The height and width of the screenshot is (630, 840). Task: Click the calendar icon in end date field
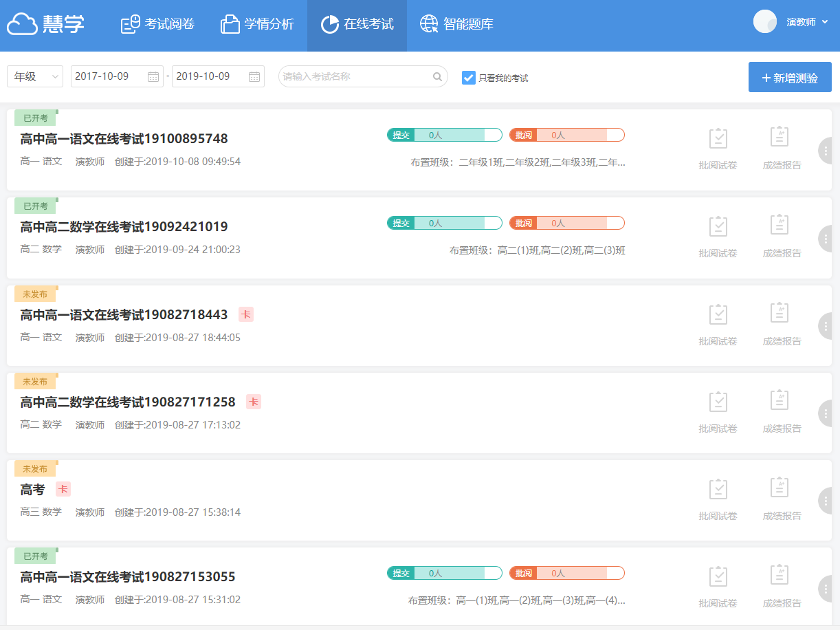pyautogui.click(x=254, y=76)
